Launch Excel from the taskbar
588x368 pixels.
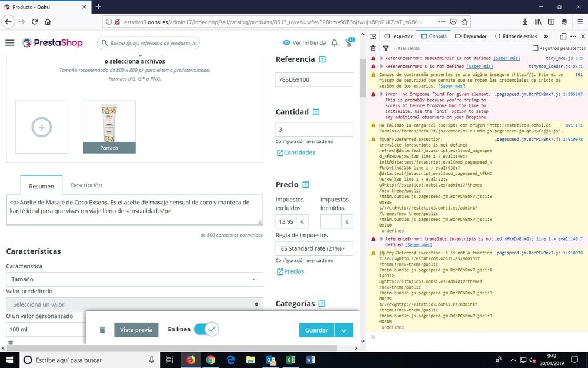coord(290,360)
